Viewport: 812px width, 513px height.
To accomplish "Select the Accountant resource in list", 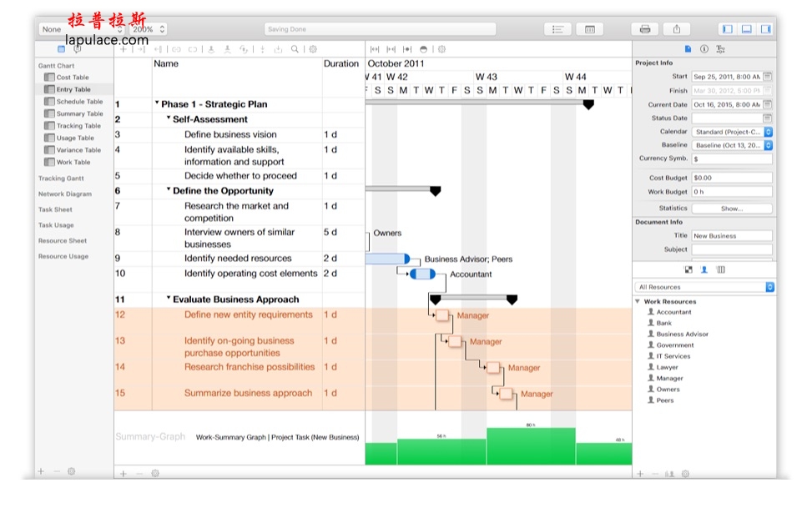I will (673, 312).
